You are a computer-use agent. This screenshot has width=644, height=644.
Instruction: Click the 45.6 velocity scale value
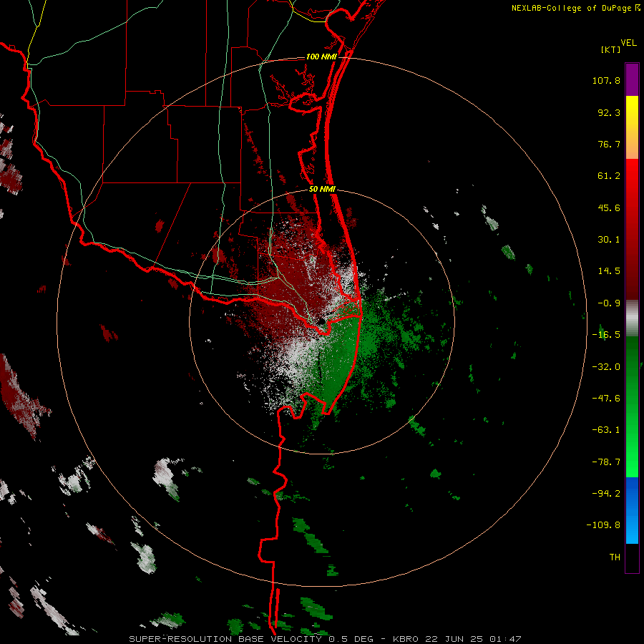point(609,208)
